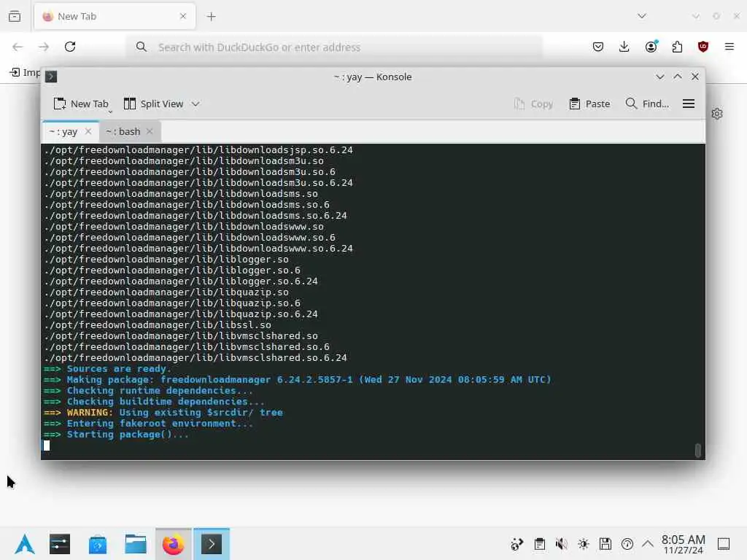
Task: Click Konsole vertical scrollbar handle
Action: [x=698, y=450]
